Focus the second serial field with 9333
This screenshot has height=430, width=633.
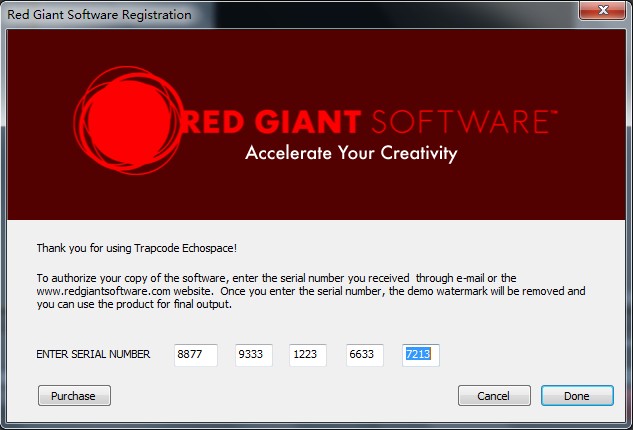[254, 354]
